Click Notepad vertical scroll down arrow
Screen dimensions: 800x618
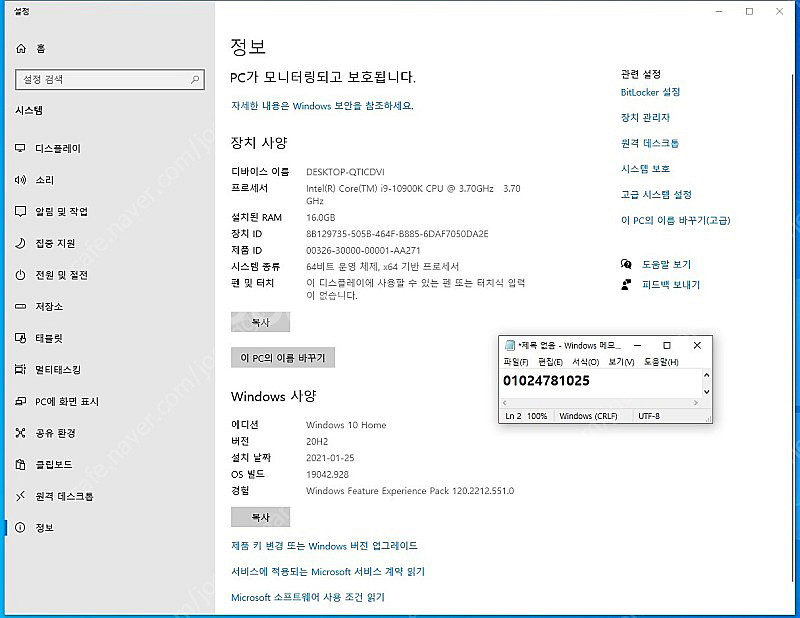pos(707,392)
